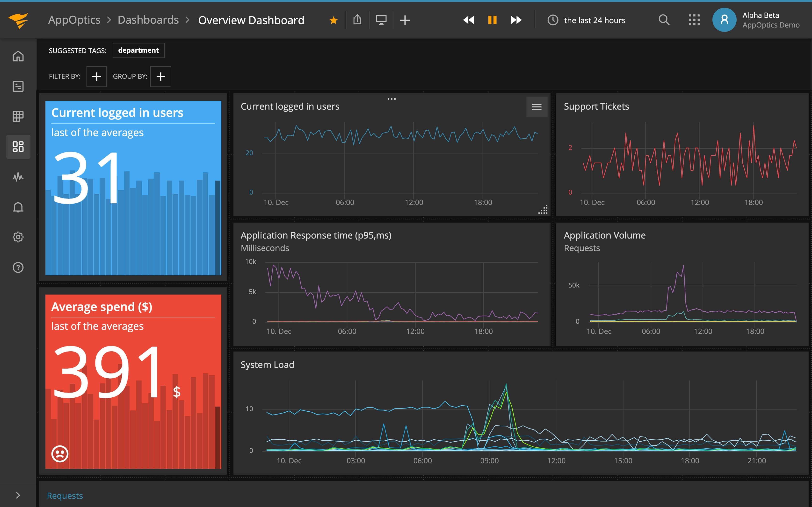
Task: Select the department suggested tag
Action: pyautogui.click(x=138, y=50)
